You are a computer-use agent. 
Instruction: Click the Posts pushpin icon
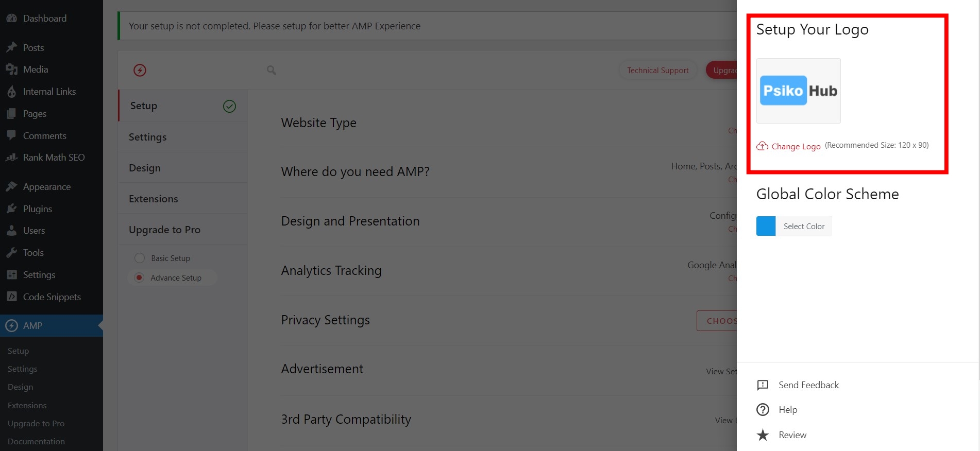pyautogui.click(x=11, y=47)
